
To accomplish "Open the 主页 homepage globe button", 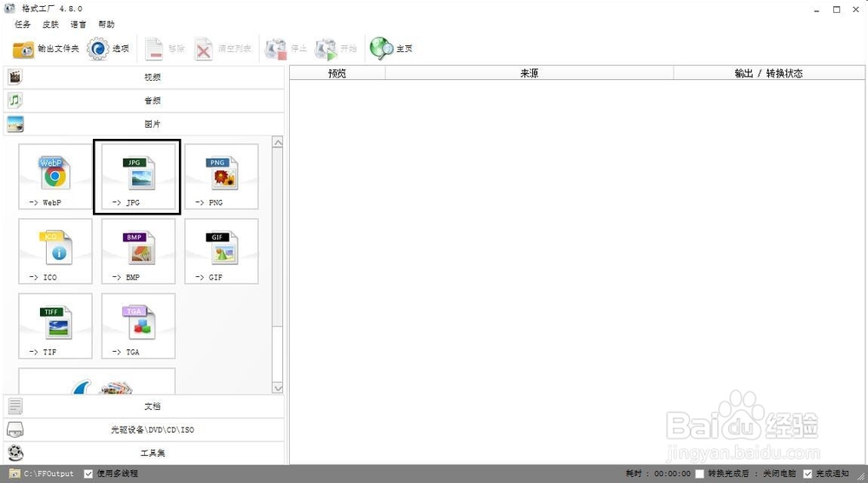I will [x=391, y=49].
